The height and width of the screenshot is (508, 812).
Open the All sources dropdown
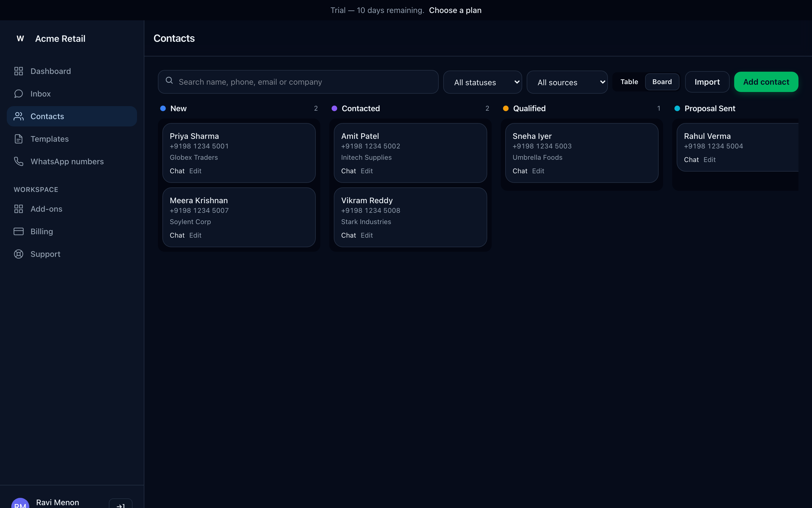click(567, 82)
